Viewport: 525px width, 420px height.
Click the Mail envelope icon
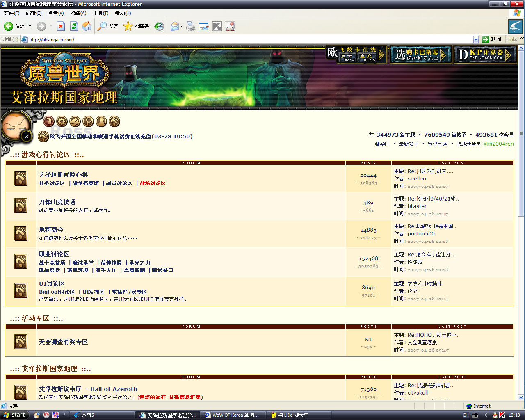pyautogui.click(x=175, y=26)
